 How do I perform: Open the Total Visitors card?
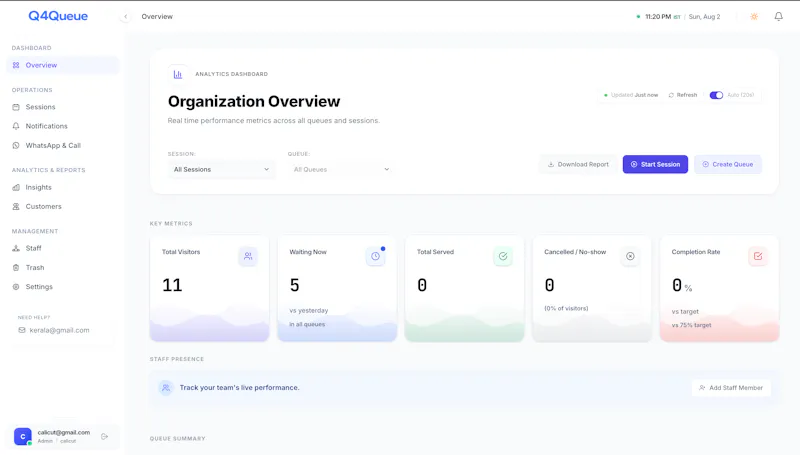(210, 288)
